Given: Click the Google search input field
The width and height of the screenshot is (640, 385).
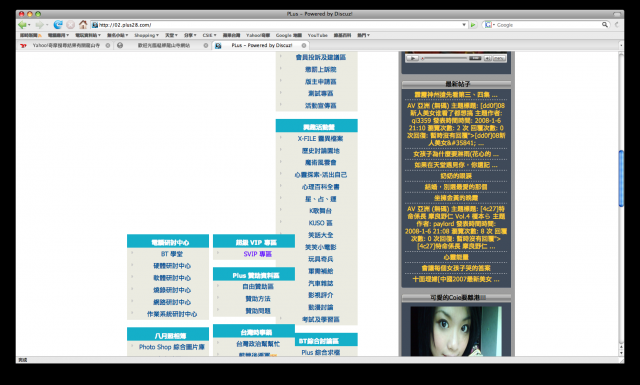Looking at the screenshot, I should click(548, 25).
